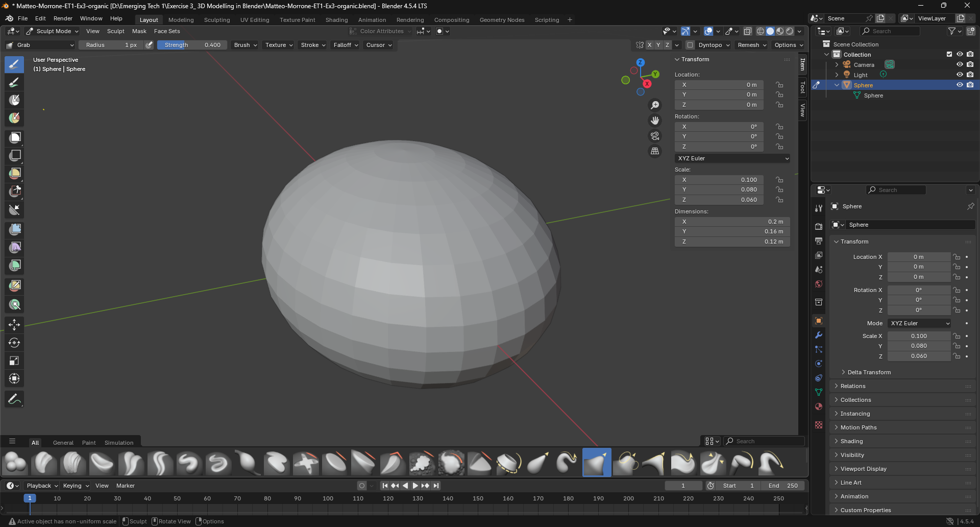Switch to the Sculpting workspace tab
This screenshot has width=980, height=527.
point(217,20)
